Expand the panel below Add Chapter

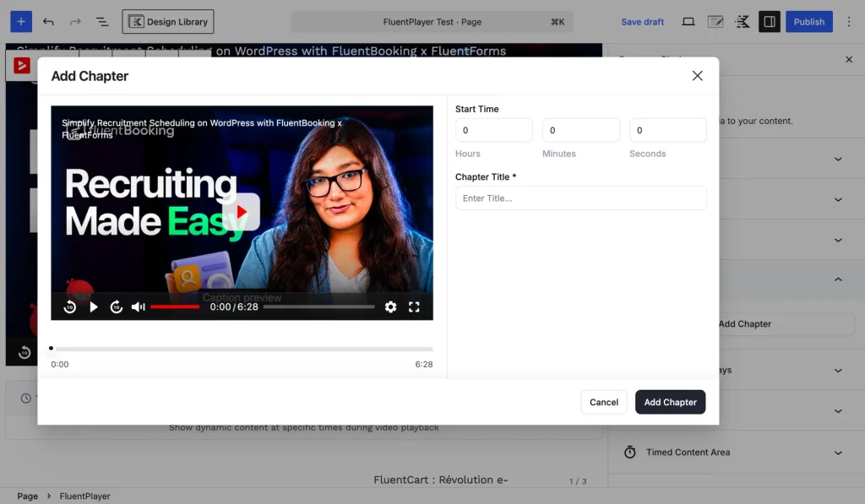tap(838, 371)
